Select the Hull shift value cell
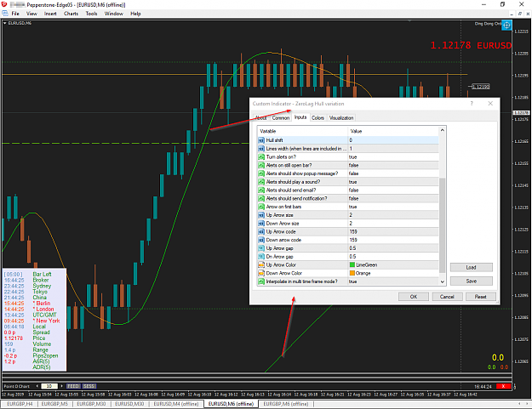The image size is (532, 409). pos(393,140)
